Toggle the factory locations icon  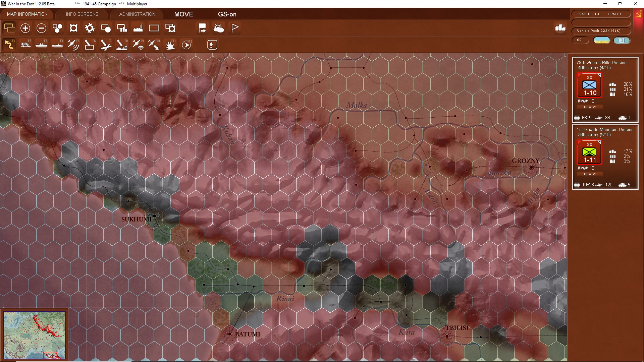[x=138, y=28]
